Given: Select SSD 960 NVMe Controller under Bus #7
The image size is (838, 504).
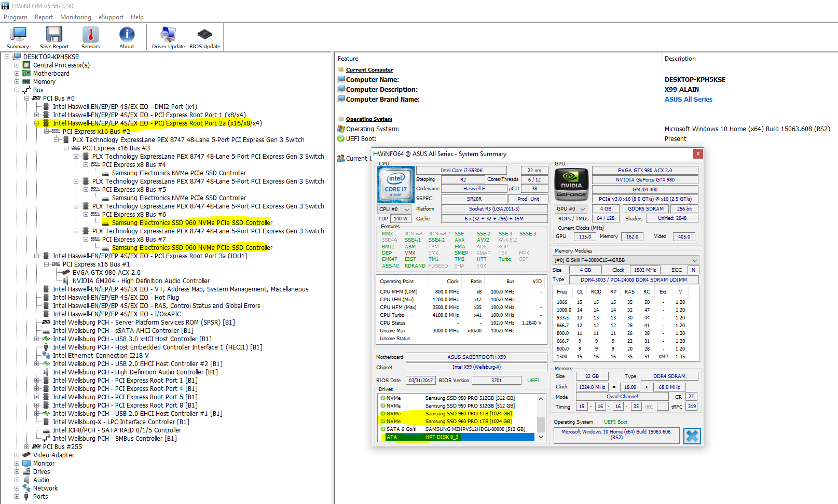Looking at the screenshot, I should tap(192, 248).
